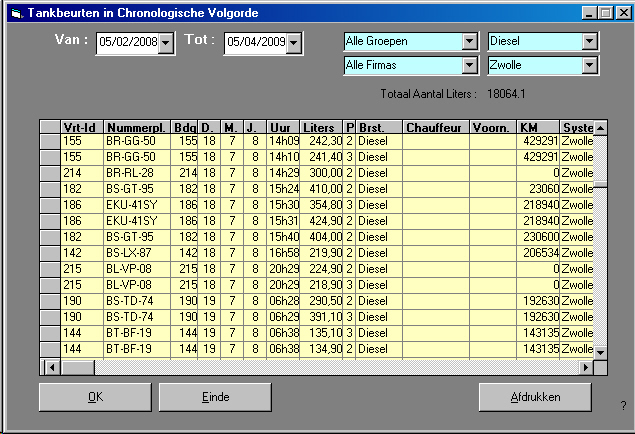Open the Van date dropdown

tap(166, 43)
